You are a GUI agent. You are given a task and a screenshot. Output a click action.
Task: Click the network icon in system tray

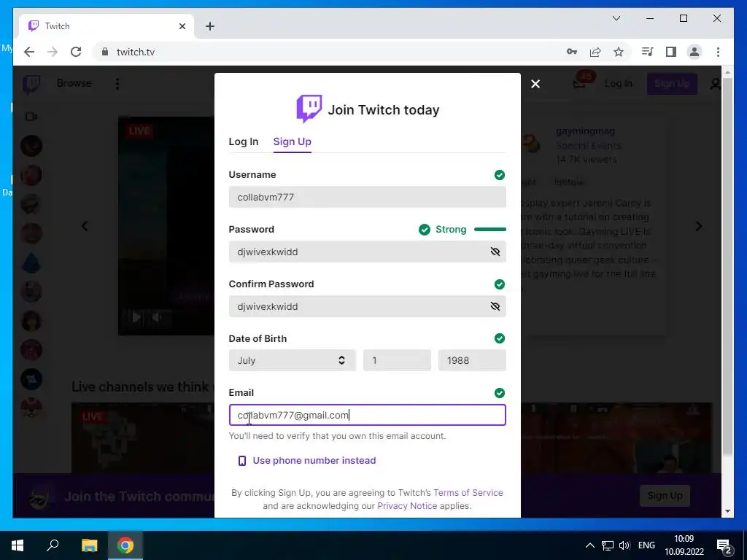(608, 545)
